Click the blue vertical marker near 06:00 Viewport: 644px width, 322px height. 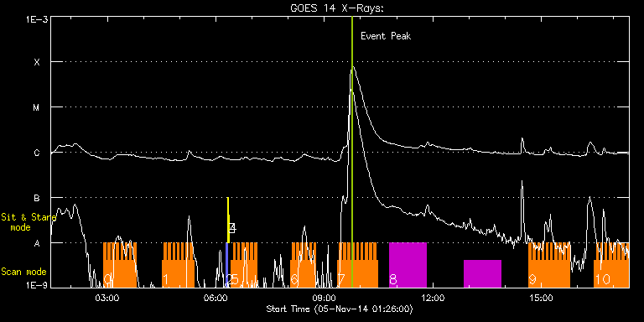click(x=226, y=265)
